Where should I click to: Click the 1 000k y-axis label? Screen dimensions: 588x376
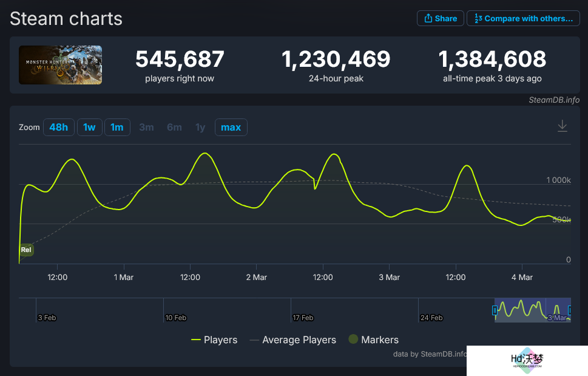pos(558,180)
